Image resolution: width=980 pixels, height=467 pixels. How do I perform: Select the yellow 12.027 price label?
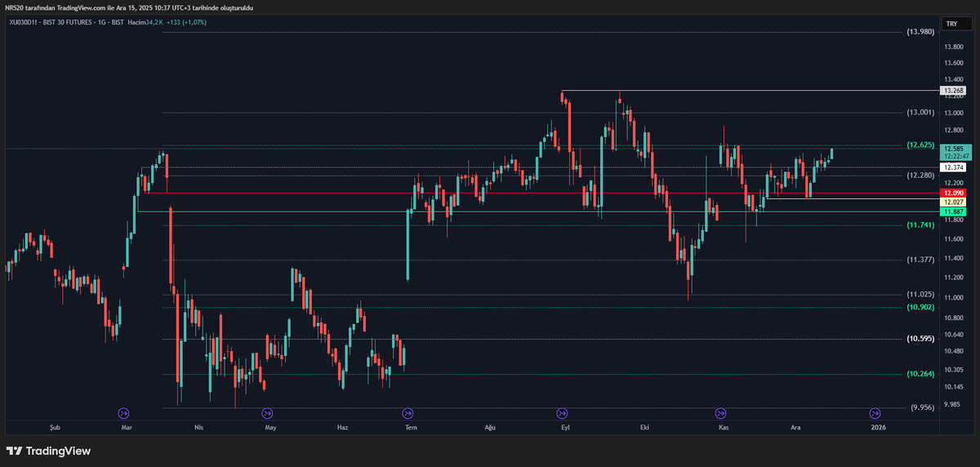[x=953, y=202]
